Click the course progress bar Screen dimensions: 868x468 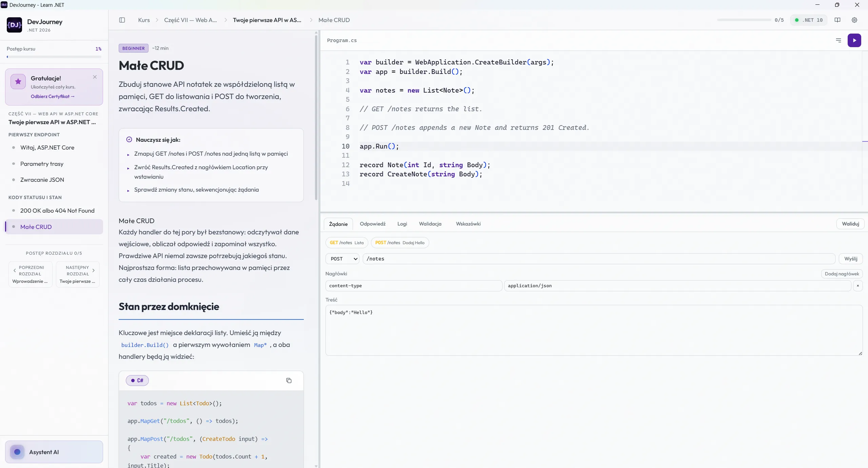(54, 57)
